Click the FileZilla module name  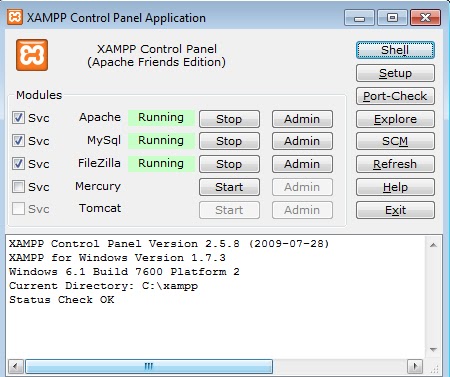tap(99, 163)
